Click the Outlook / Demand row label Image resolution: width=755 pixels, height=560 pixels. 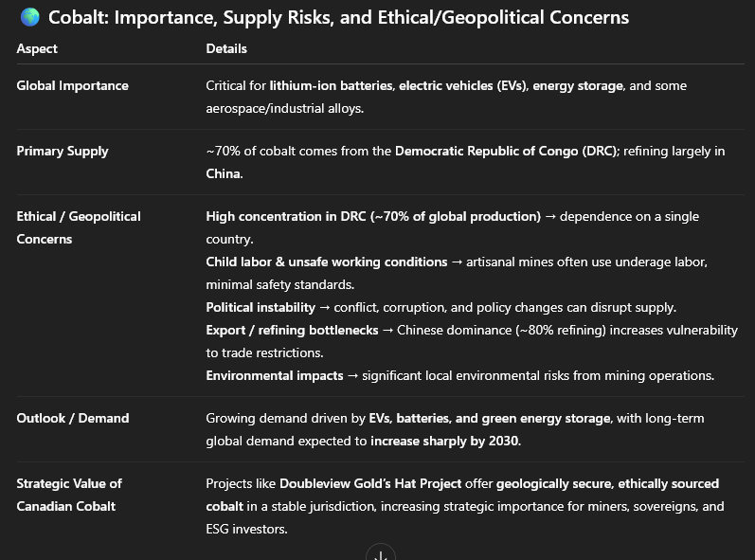coord(73,418)
